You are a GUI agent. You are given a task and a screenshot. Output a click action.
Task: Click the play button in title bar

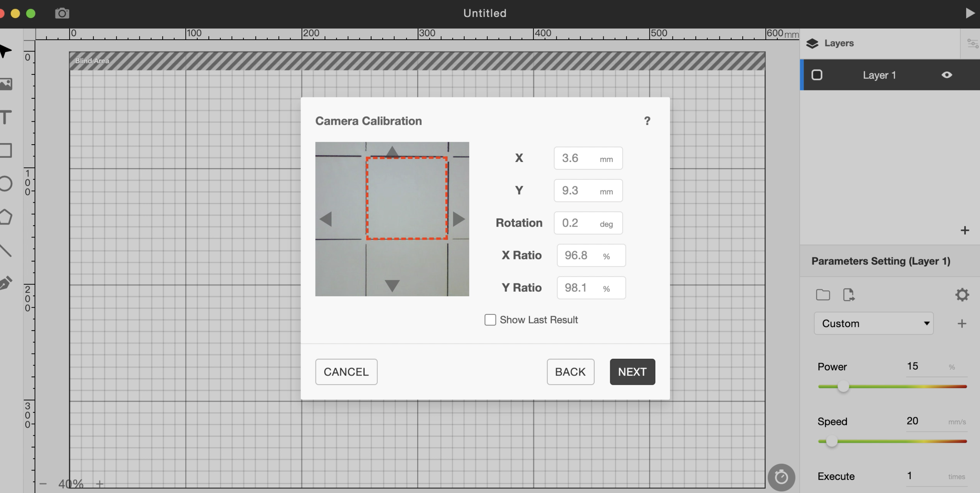tap(970, 13)
